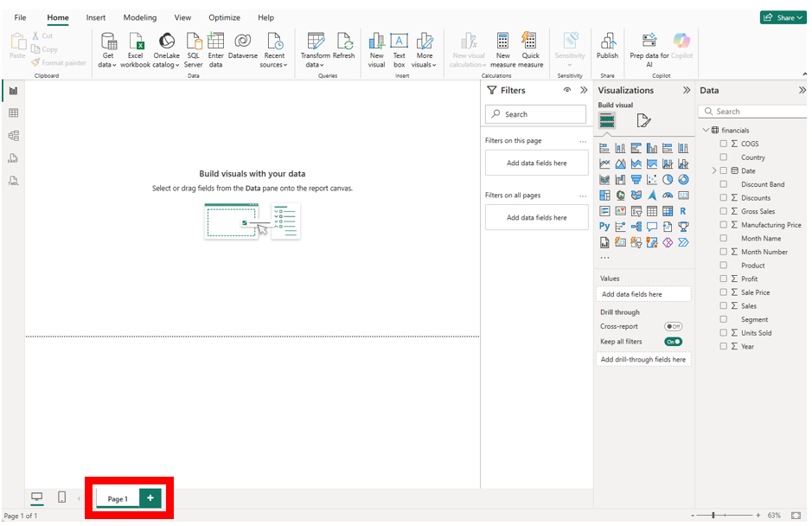The width and height of the screenshot is (812, 526).
Task: Open Transform data query editor
Action: [x=315, y=50]
